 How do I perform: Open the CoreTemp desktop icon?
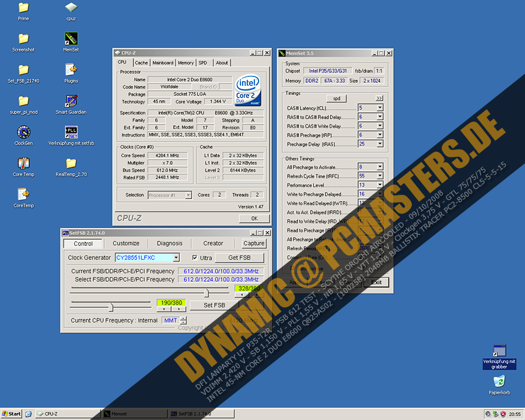(23, 198)
